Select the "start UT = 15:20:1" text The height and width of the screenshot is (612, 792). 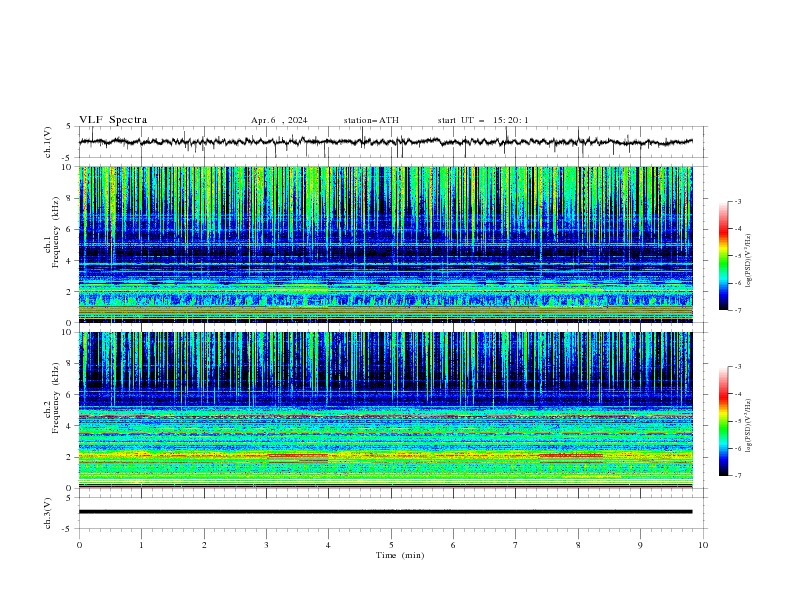483,120
